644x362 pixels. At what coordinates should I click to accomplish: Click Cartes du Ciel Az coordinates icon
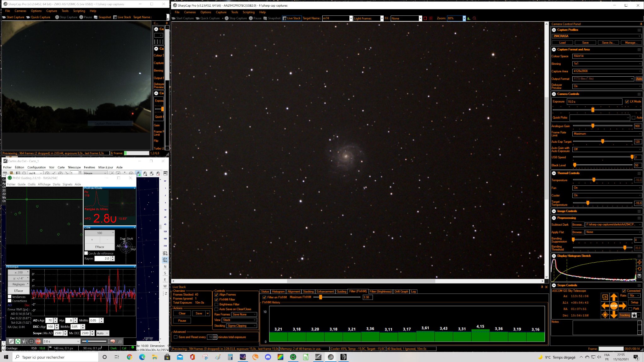165,260
